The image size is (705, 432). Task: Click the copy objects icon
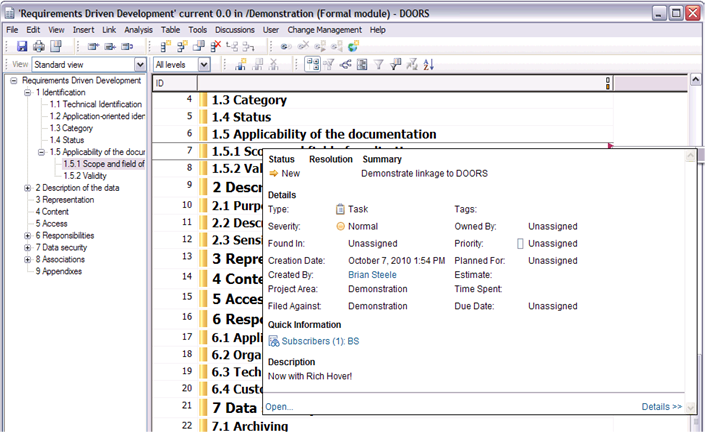tap(199, 46)
